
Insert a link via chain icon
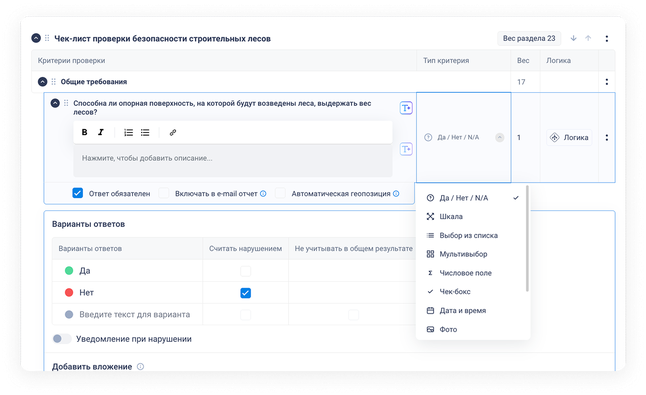pos(173,132)
